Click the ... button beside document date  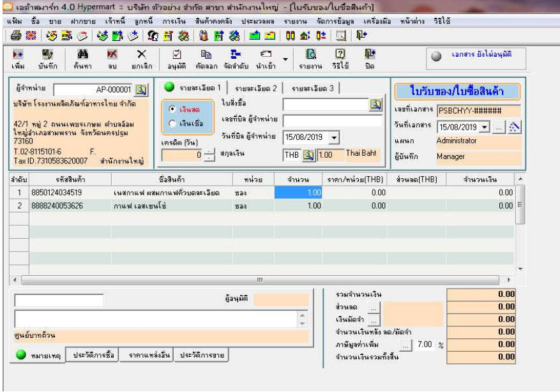499,128
